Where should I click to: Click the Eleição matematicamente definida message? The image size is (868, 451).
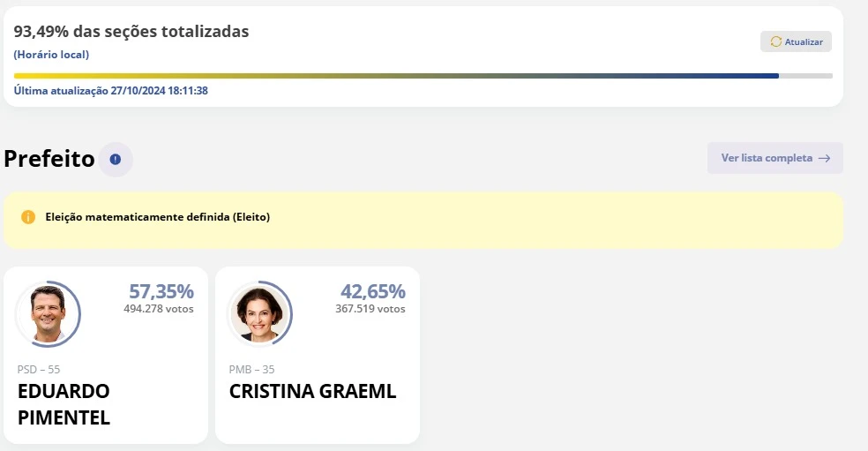tap(158, 217)
